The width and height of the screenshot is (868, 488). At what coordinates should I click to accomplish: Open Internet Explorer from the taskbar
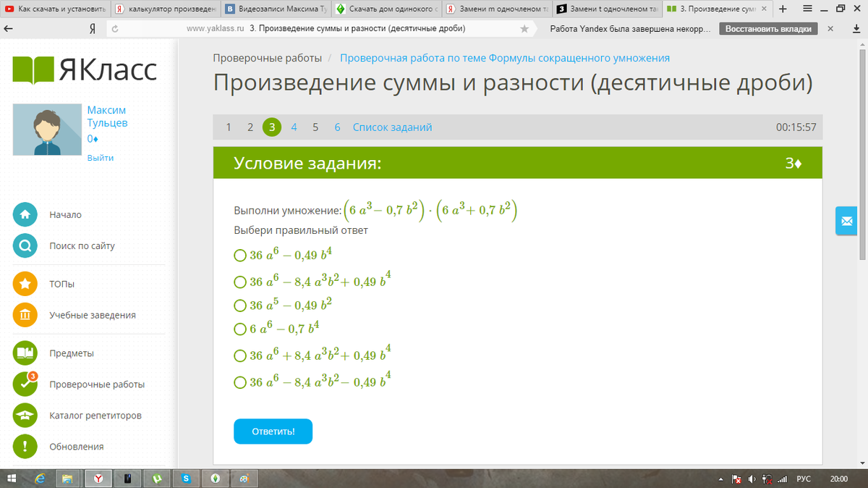pyautogui.click(x=41, y=479)
